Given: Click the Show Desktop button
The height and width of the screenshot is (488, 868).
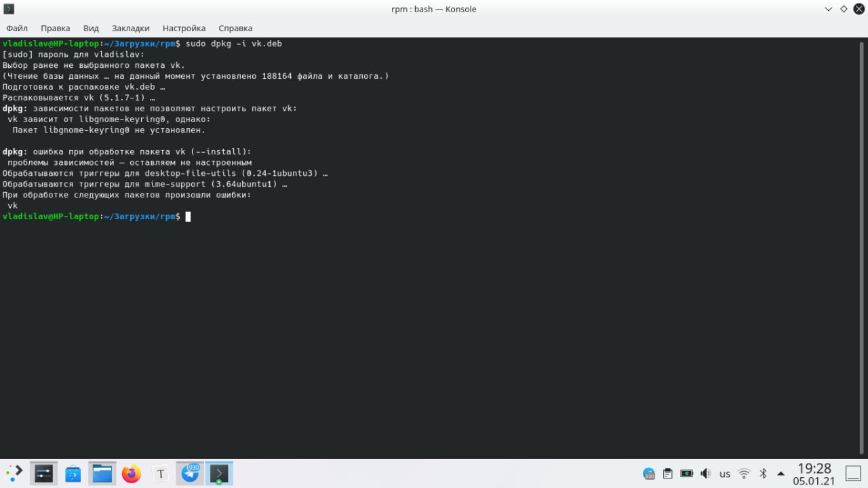Looking at the screenshot, I should 852,473.
